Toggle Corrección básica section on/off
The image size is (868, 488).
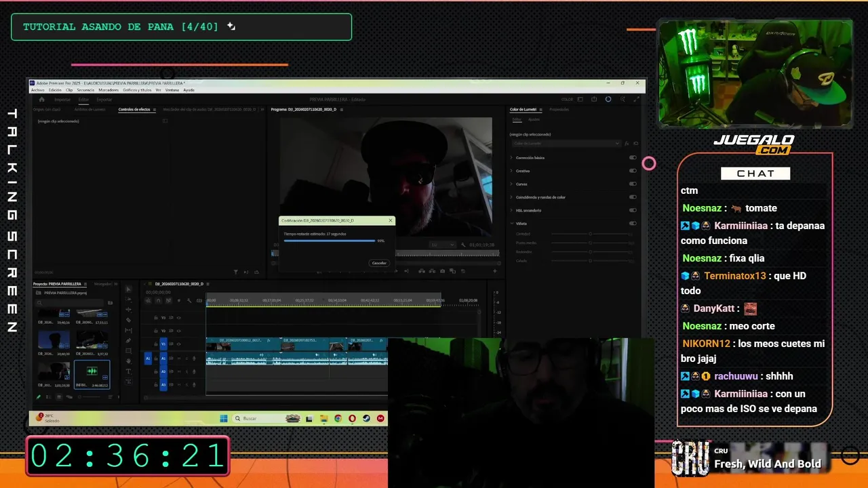(633, 157)
